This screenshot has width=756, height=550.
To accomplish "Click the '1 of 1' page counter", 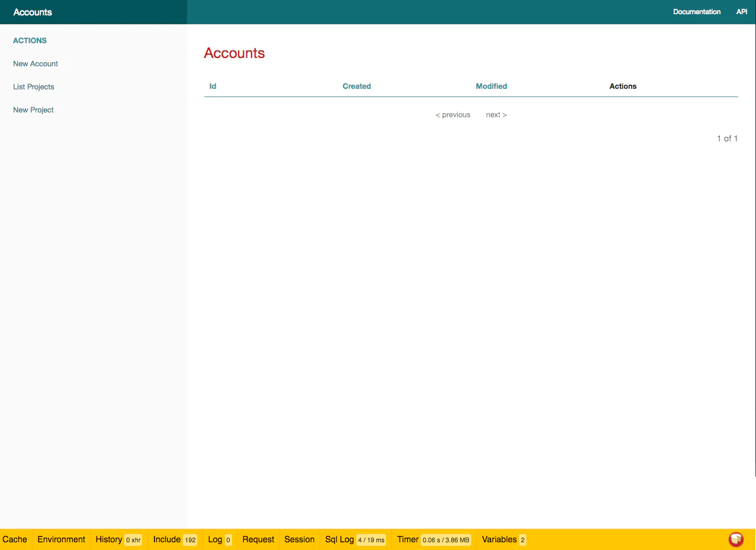I will [727, 139].
